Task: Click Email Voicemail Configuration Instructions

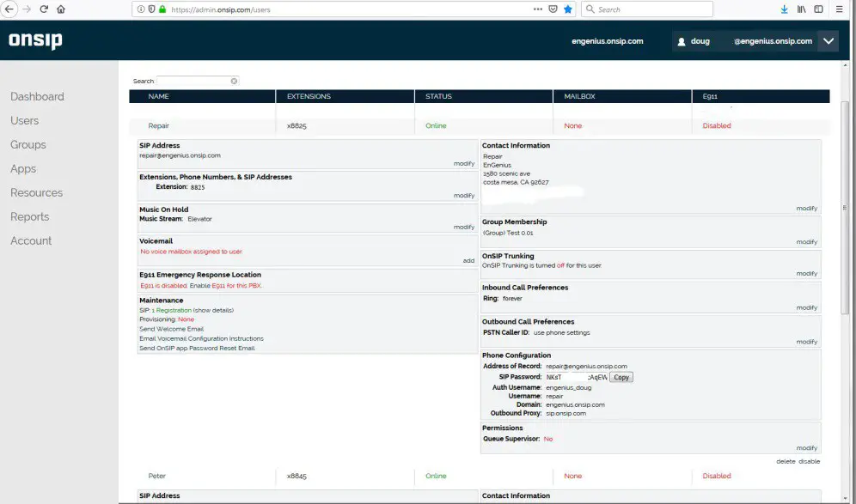Action: pyautogui.click(x=201, y=338)
